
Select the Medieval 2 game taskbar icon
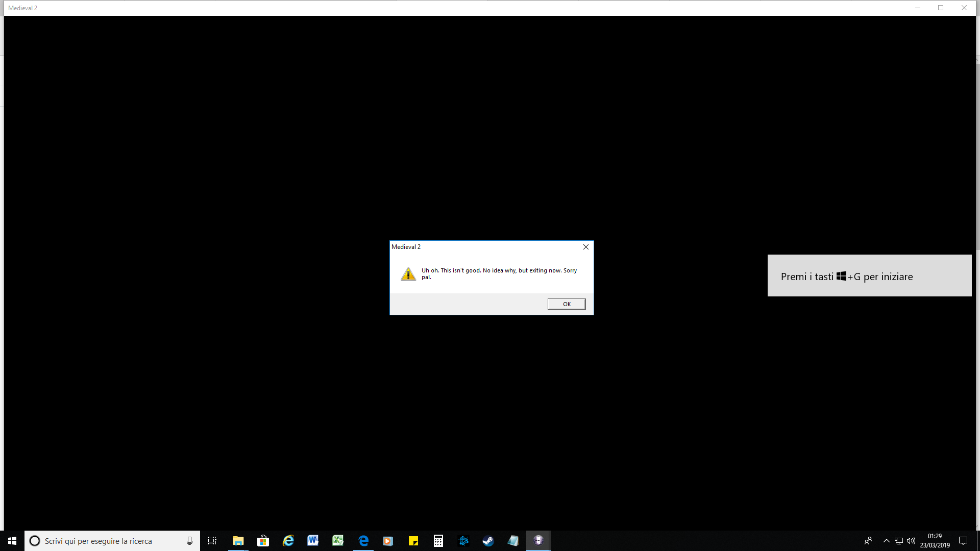tap(538, 541)
